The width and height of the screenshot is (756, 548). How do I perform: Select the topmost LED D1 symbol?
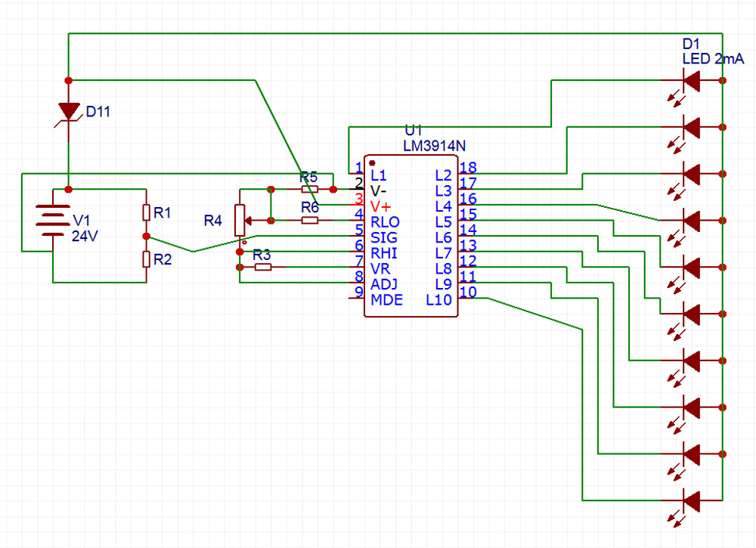click(688, 82)
